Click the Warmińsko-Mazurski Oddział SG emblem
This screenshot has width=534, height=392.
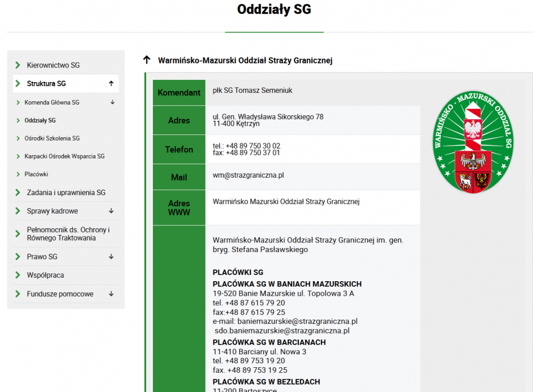pyautogui.click(x=473, y=142)
